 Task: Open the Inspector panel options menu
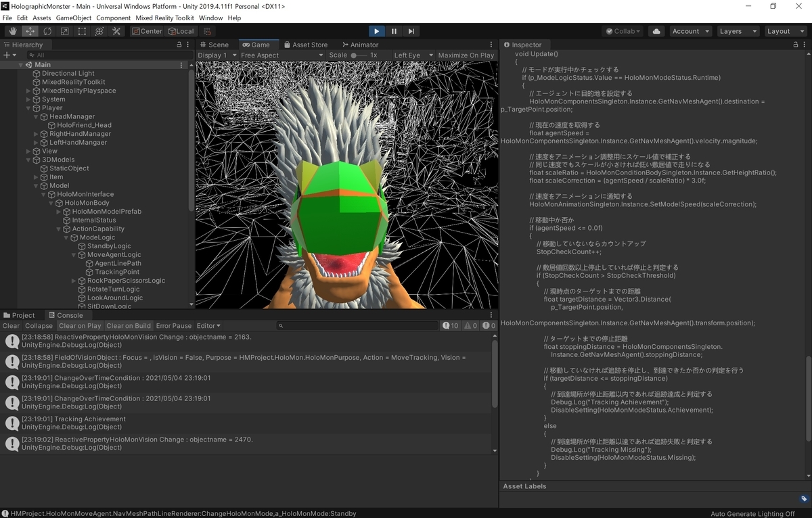[805, 45]
